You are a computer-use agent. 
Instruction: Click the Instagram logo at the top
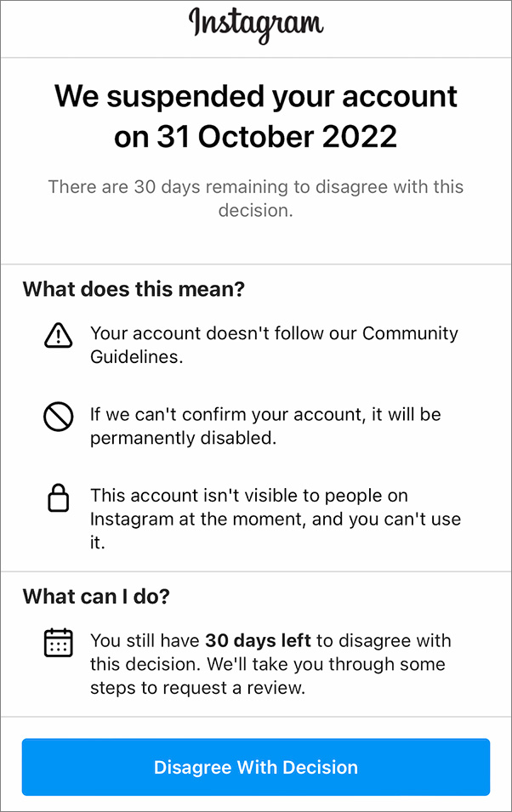[256, 24]
